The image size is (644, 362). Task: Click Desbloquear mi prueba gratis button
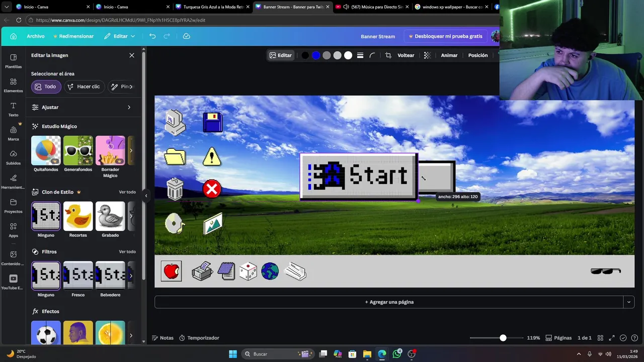pos(446,36)
